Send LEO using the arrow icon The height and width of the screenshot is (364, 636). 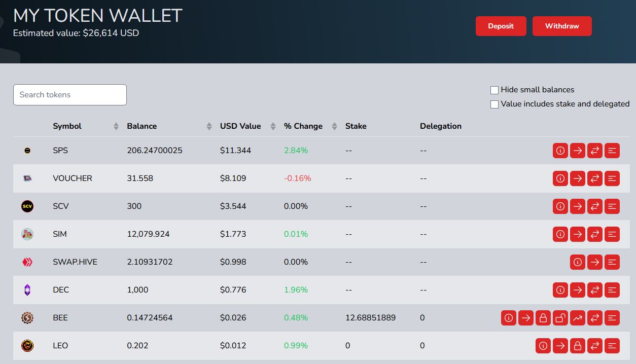[560, 346]
